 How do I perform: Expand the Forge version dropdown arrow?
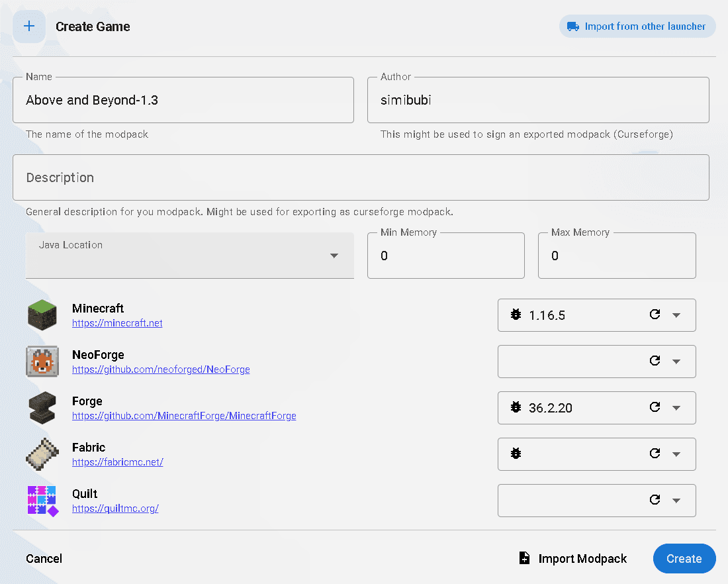tap(676, 408)
